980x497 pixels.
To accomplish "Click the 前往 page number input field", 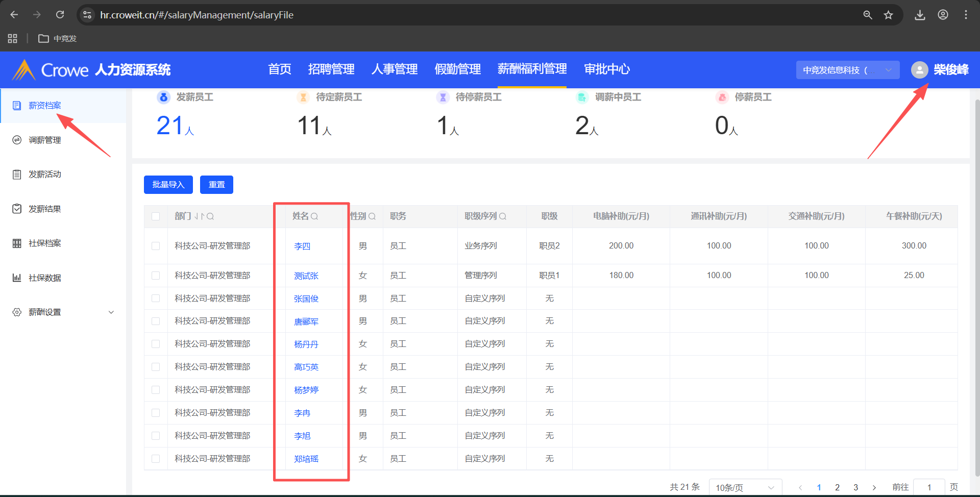I will pos(929,487).
